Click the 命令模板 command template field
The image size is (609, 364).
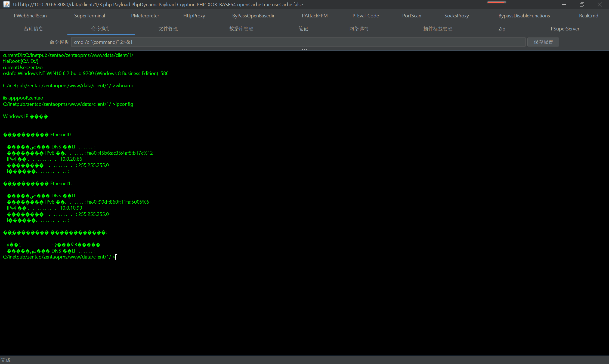pyautogui.click(x=298, y=42)
